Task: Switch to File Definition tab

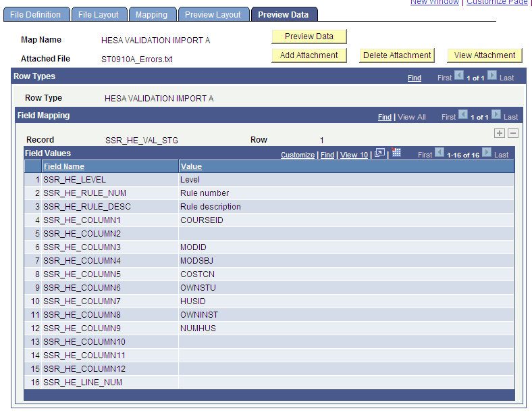Action: [36, 15]
